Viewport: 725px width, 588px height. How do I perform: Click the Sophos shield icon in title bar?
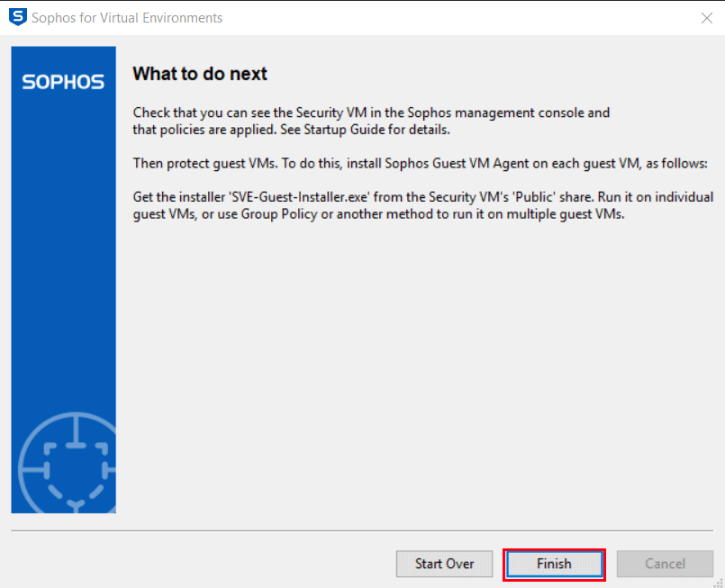click(18, 17)
